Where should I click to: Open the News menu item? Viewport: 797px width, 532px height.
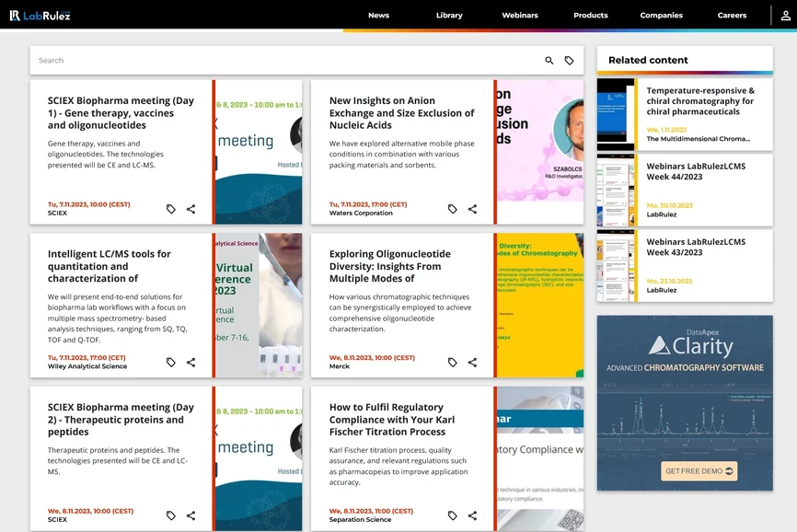click(378, 16)
